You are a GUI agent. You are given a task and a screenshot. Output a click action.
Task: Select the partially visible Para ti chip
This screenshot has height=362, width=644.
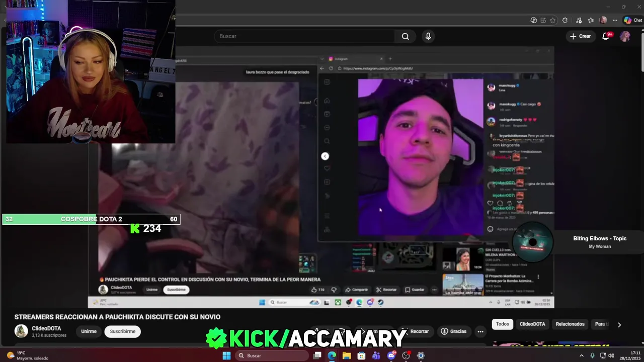601,324
